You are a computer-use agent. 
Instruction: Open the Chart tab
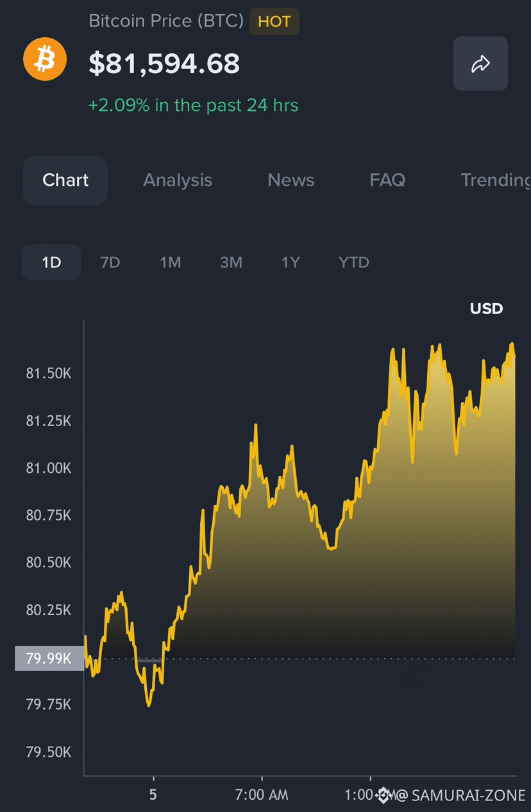click(65, 180)
